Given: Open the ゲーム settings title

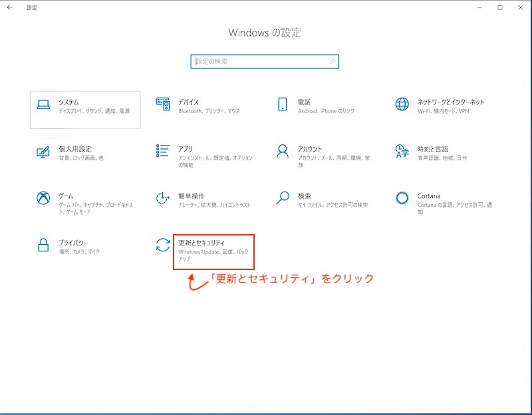Looking at the screenshot, I should click(x=66, y=196).
